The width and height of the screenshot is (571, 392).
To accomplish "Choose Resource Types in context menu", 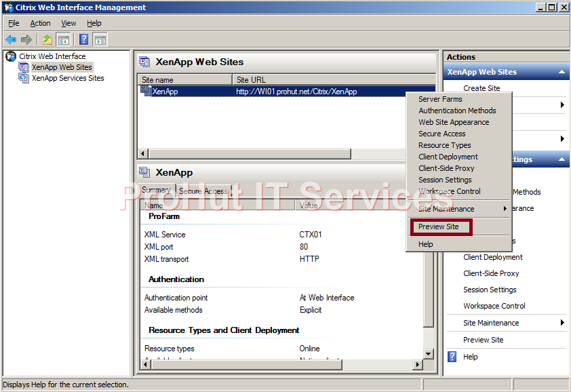I will click(x=445, y=145).
